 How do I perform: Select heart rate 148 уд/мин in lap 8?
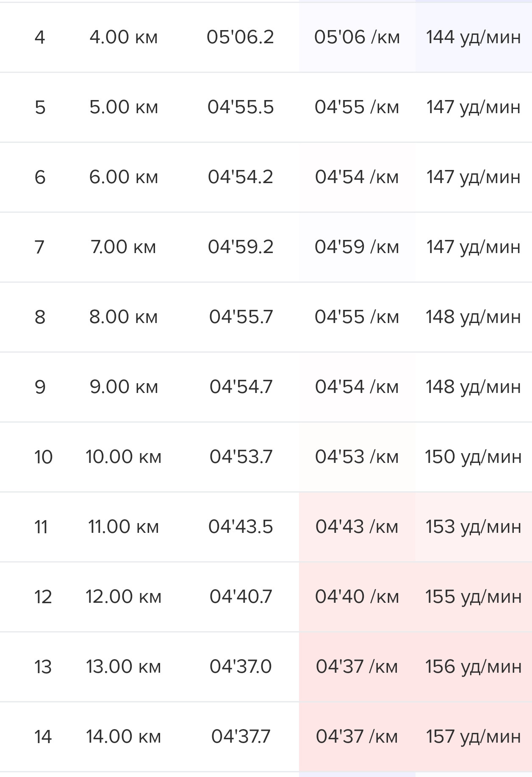pos(474,317)
